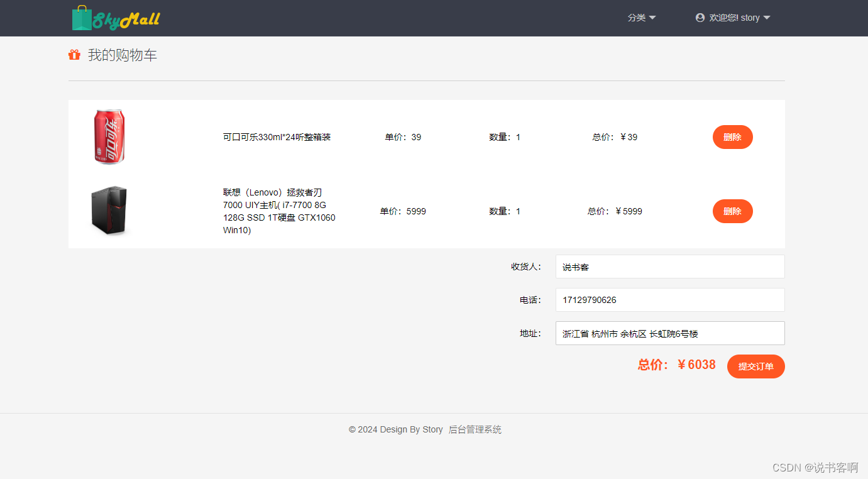This screenshot has height=479, width=868.
Task: Click 总价：￥5999 text
Action: click(x=615, y=211)
